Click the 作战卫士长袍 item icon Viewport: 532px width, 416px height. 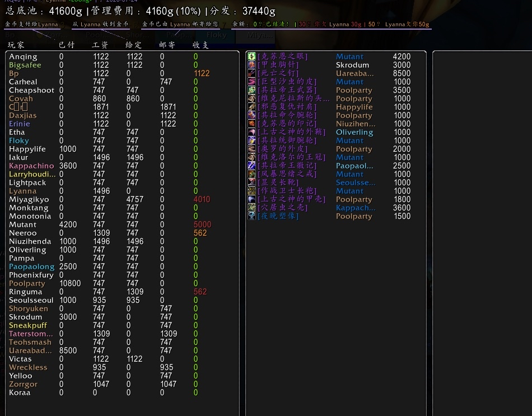[251, 191]
